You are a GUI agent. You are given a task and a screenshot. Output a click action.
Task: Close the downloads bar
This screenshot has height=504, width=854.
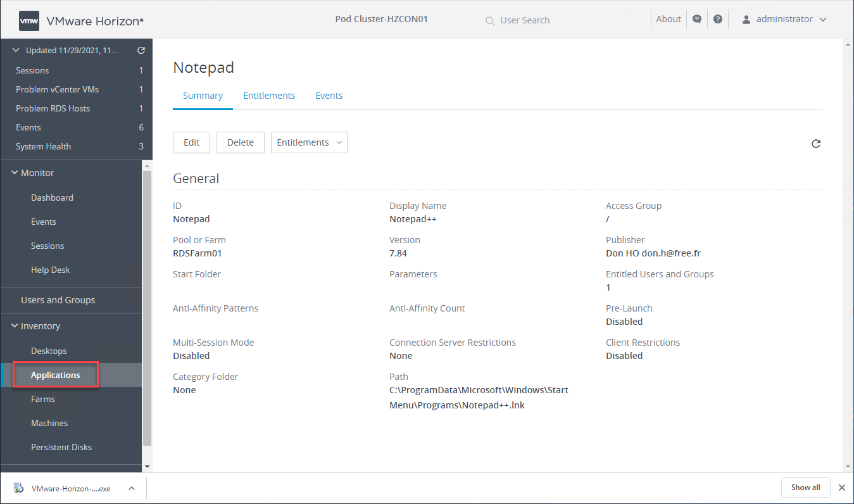coord(842,488)
